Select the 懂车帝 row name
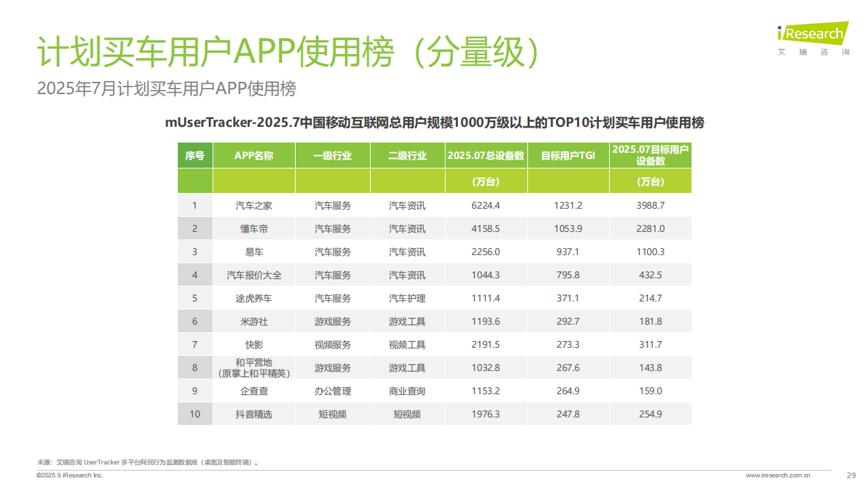Image resolution: width=868 pixels, height=489 pixels. (x=253, y=228)
